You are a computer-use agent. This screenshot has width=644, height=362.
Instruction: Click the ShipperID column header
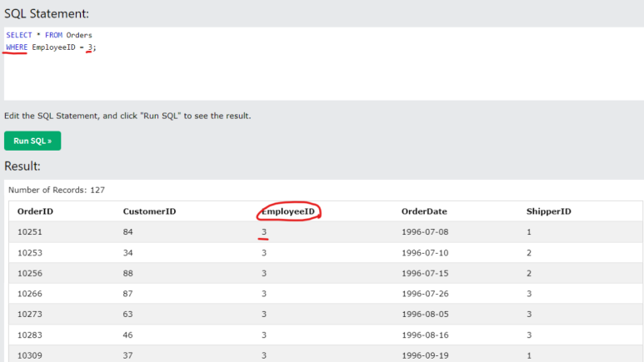[549, 211]
